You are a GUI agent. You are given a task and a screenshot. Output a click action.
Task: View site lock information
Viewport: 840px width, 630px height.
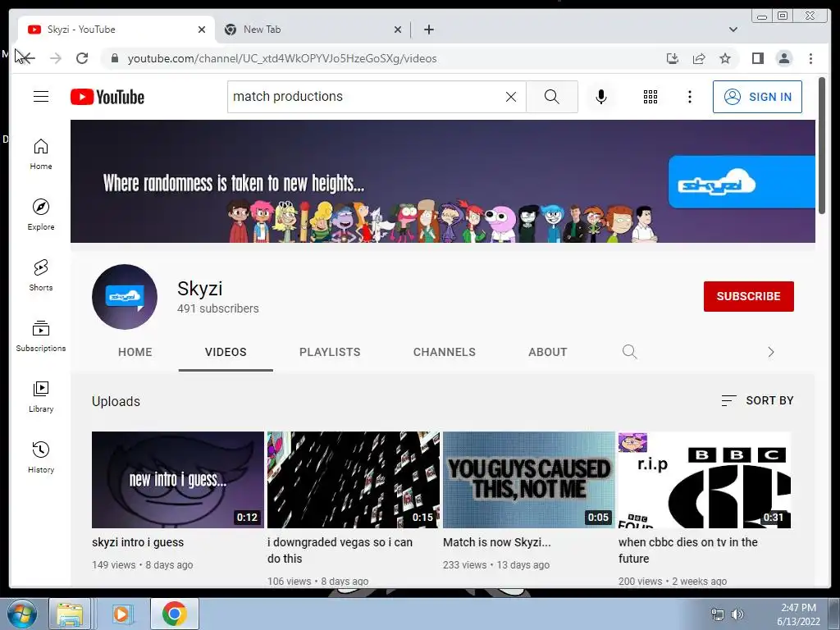114,58
